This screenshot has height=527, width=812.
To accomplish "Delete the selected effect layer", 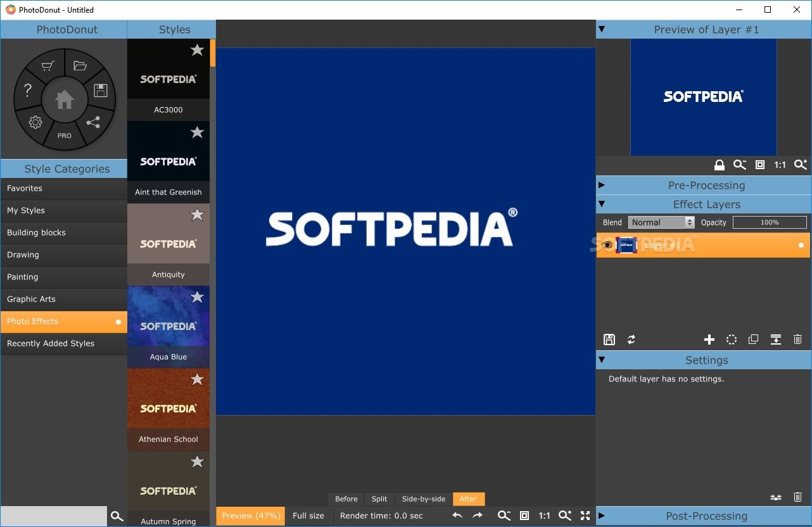I will click(x=797, y=340).
